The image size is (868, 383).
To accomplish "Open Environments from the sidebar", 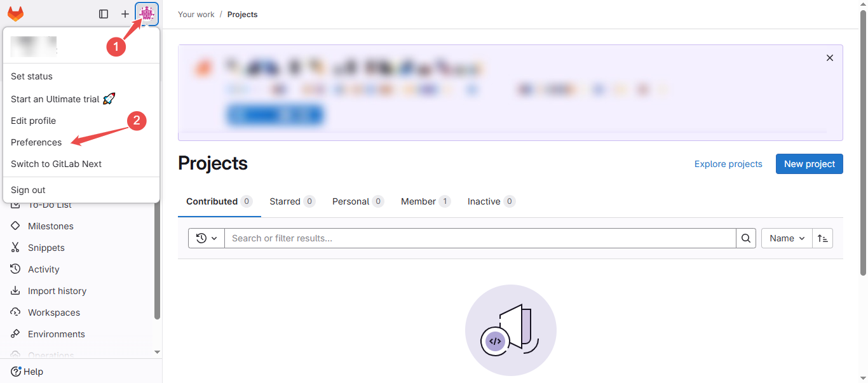I will 14,333.
